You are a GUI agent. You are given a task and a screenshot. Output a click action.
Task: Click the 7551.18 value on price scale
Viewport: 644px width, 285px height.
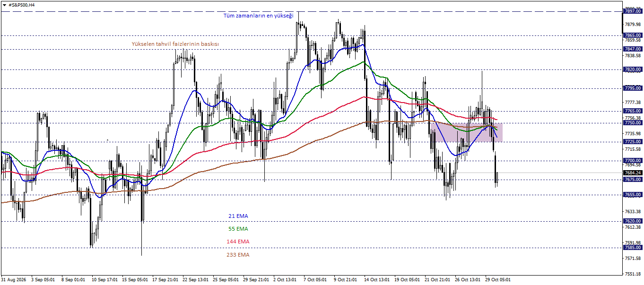(633, 274)
